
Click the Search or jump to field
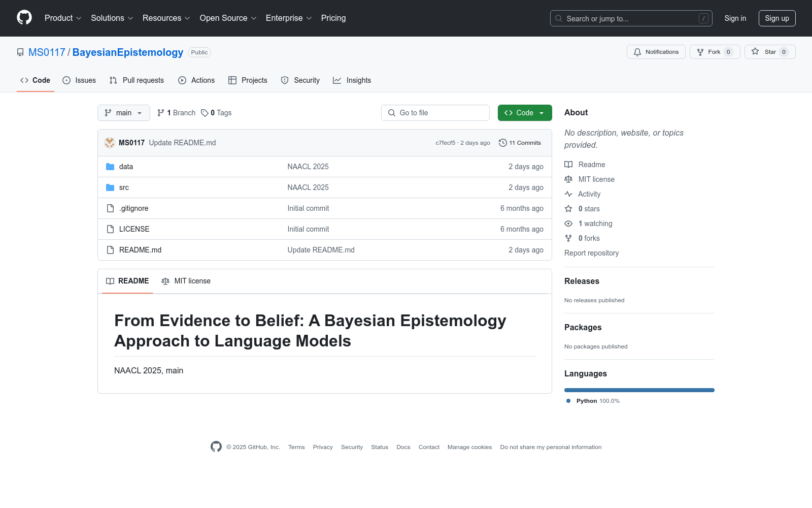click(x=631, y=18)
